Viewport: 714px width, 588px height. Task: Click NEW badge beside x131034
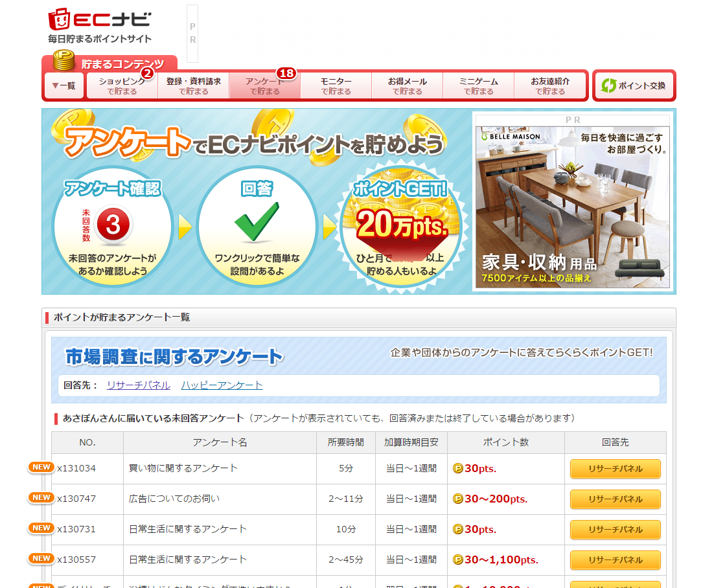click(41, 468)
